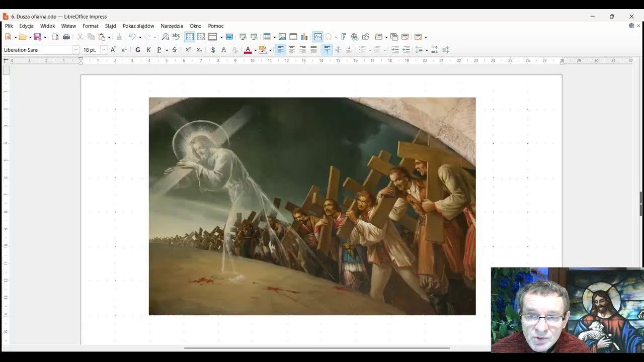644x362 pixels.
Task: Click the Insert Special Character omega icon
Action: click(329, 37)
